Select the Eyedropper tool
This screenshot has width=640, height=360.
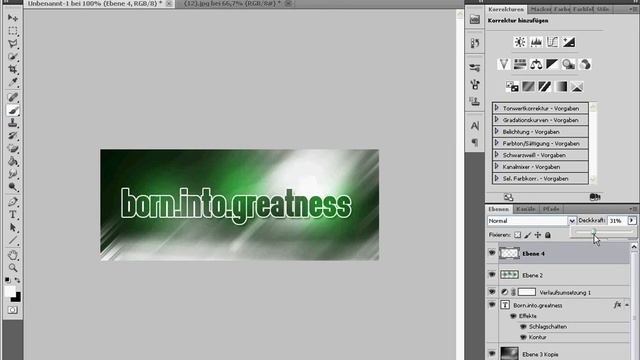[13, 82]
